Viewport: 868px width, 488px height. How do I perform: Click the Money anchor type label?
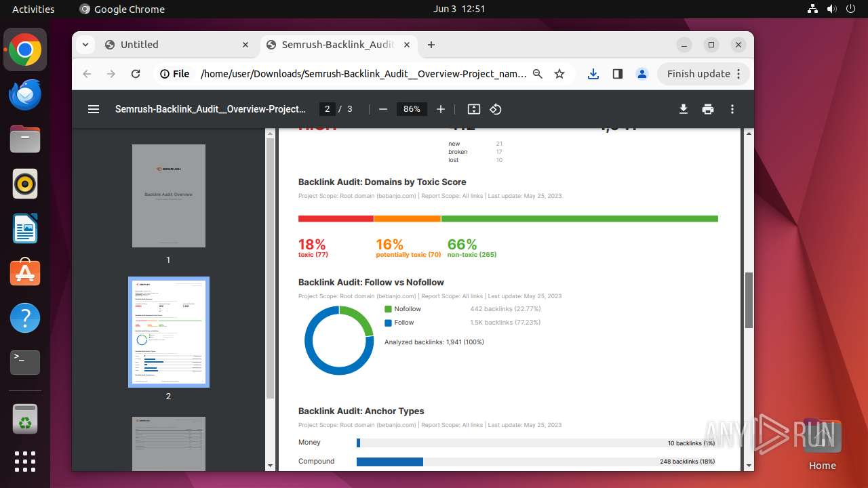309,442
